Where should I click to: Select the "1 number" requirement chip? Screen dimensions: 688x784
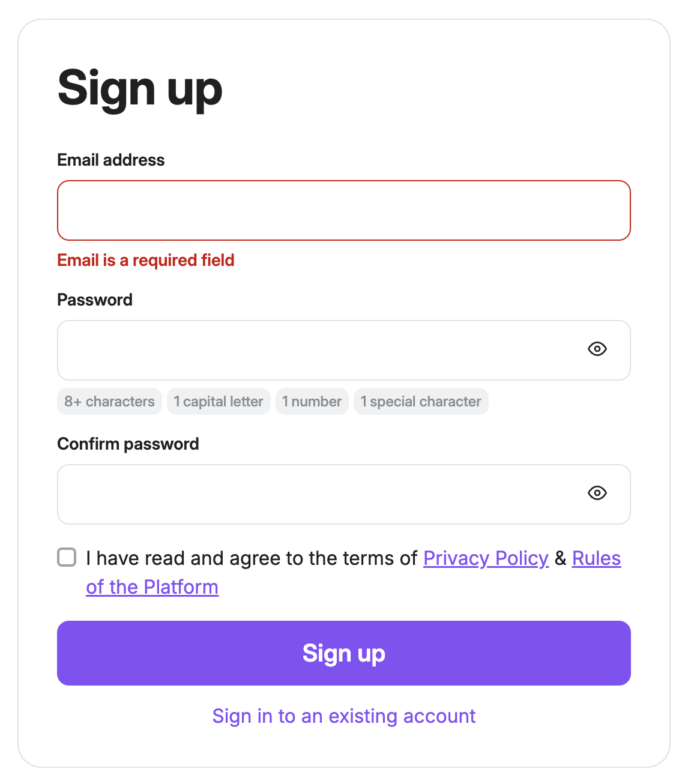tap(312, 402)
